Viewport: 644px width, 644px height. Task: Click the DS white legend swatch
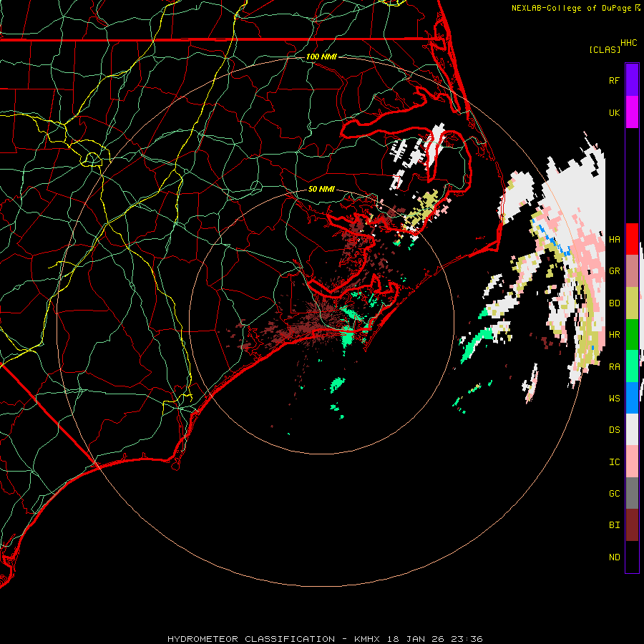(632, 429)
